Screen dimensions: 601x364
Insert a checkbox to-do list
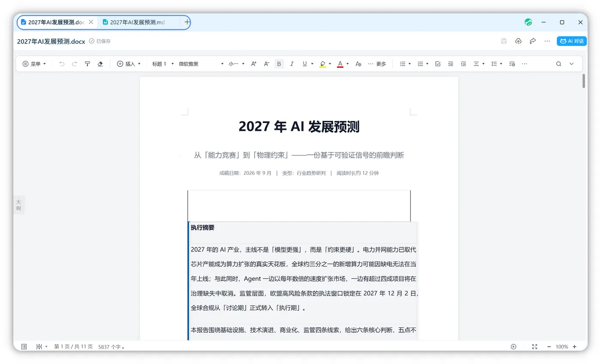click(438, 64)
